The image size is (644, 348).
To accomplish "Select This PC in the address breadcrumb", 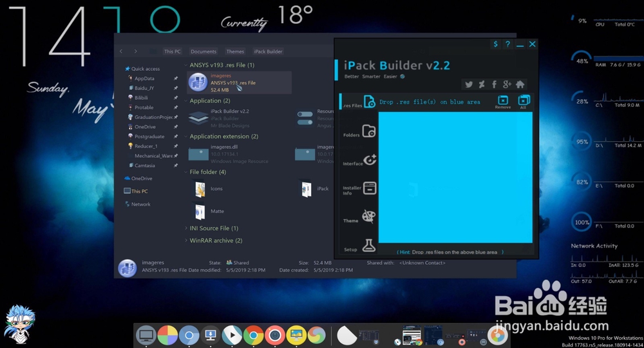I will [x=172, y=52].
